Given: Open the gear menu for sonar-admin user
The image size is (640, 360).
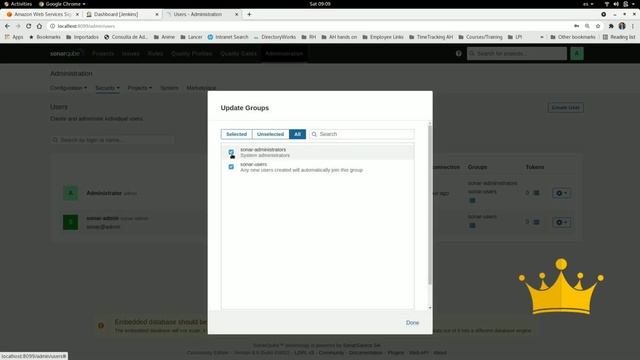Looking at the screenshot, I should click(562, 222).
